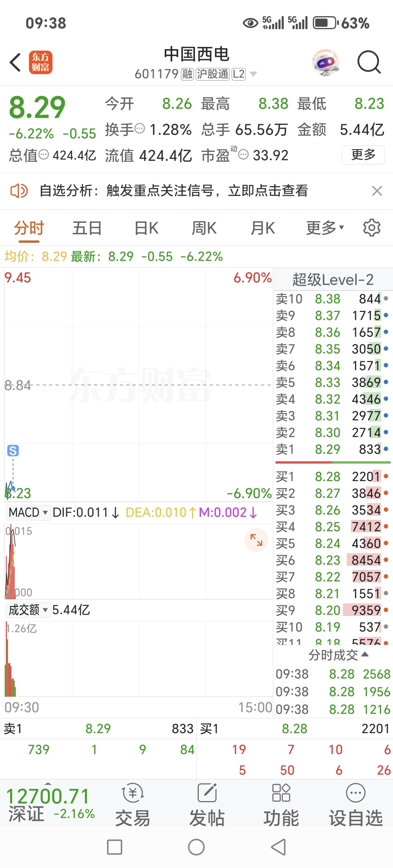
Task: Tap the intraday price chart area
Action: 138,384
